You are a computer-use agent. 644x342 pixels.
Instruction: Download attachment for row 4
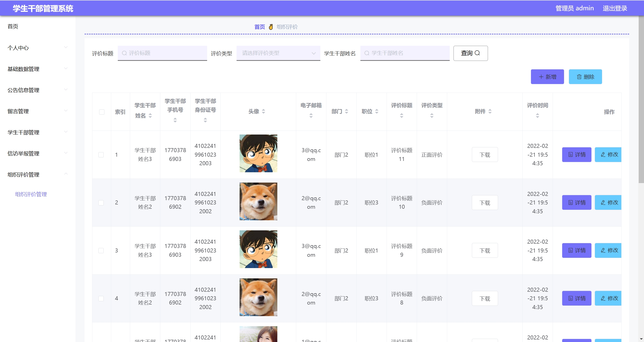(485, 298)
